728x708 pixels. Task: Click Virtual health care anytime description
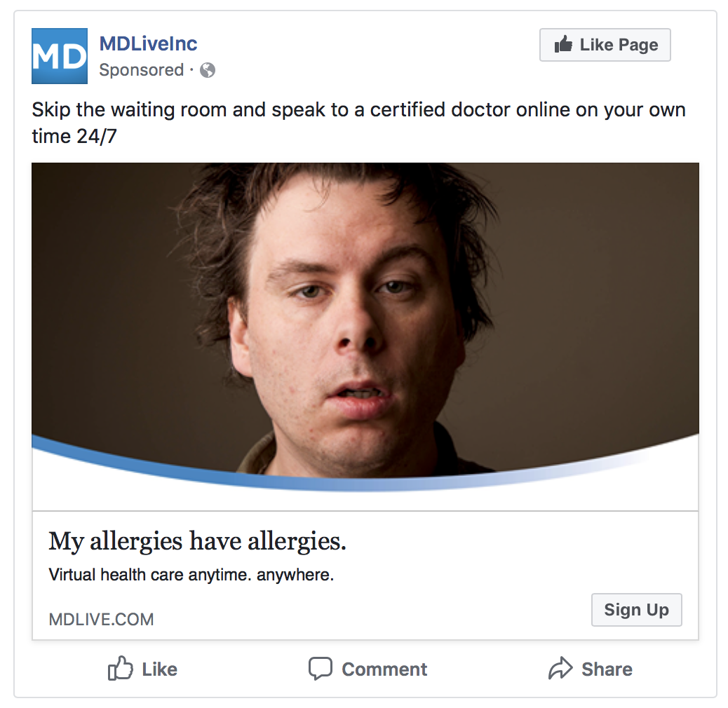click(191, 575)
